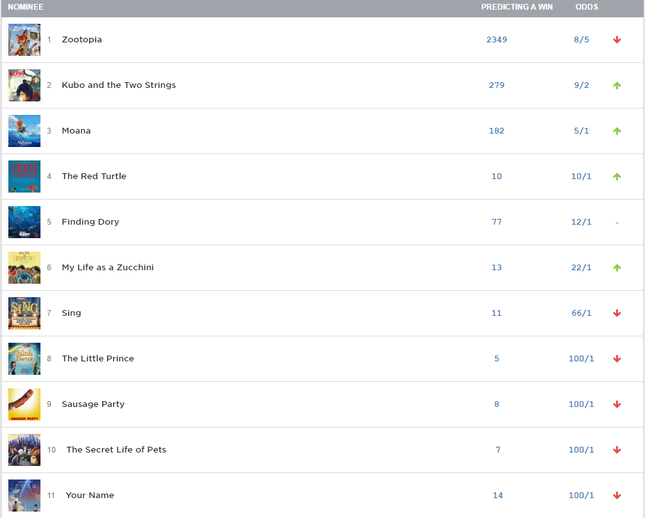Select the Sausage Party title
Image resolution: width=645 pixels, height=518 pixels.
[x=93, y=404]
